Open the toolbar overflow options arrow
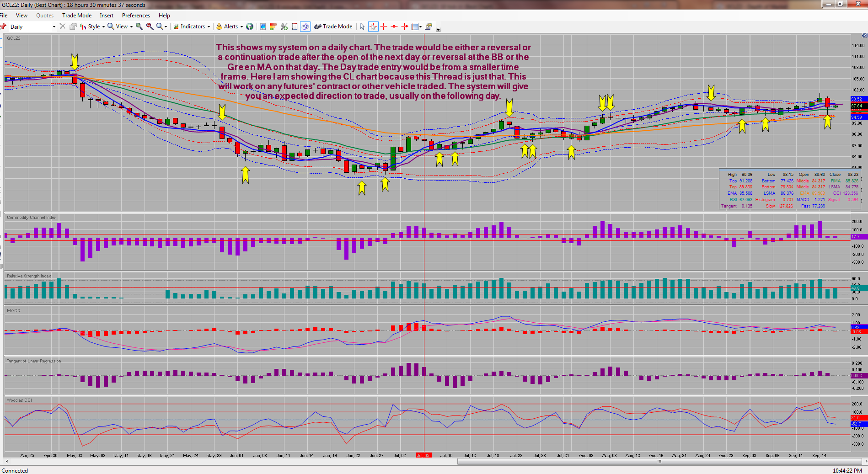The image size is (868, 474). pos(439,29)
